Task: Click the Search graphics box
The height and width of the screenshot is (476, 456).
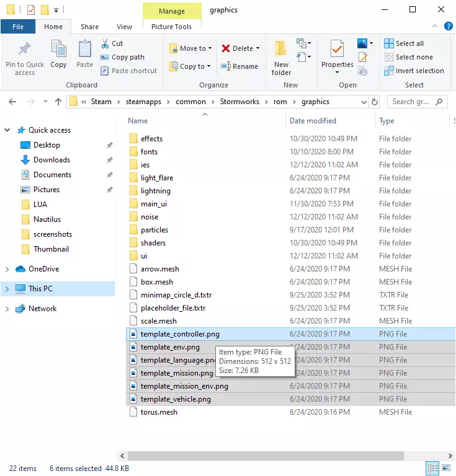Action: pyautogui.click(x=417, y=102)
